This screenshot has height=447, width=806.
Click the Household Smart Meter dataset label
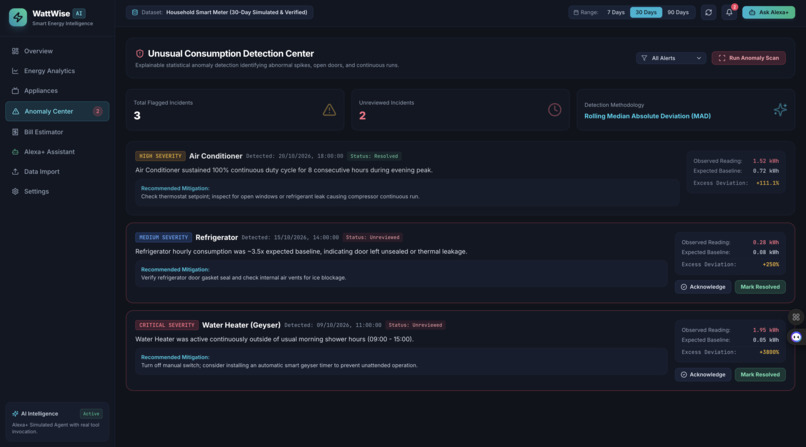point(236,12)
